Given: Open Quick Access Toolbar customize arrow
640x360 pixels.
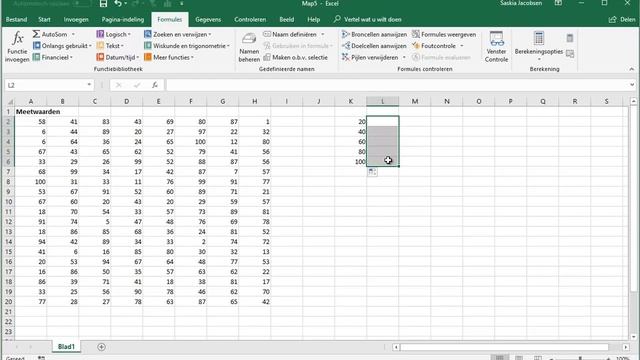Looking at the screenshot, I should point(181,4).
